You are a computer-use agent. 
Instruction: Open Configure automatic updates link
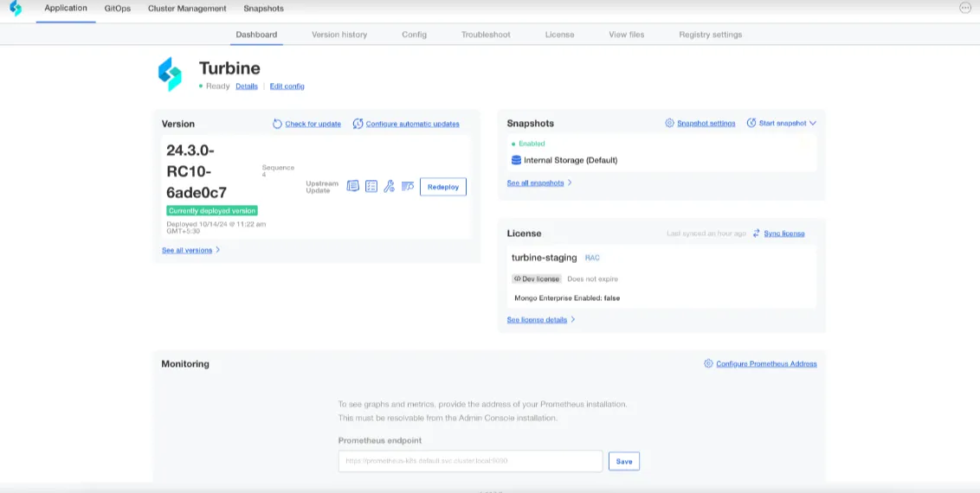[x=412, y=124]
